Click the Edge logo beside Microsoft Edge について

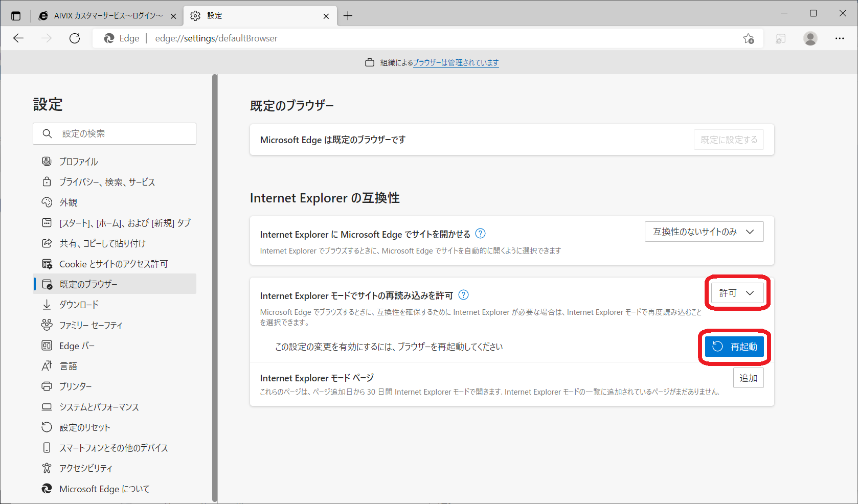[47, 489]
